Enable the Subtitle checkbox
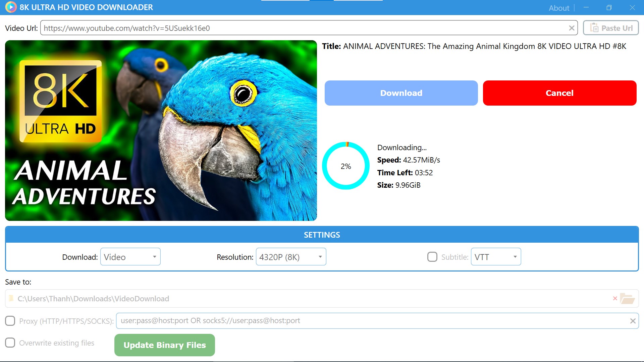 pos(432,257)
